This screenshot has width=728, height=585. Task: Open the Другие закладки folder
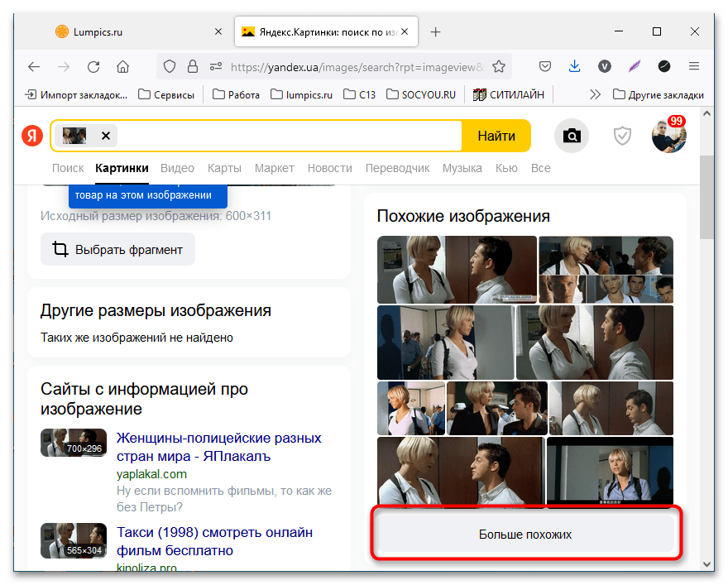click(658, 94)
